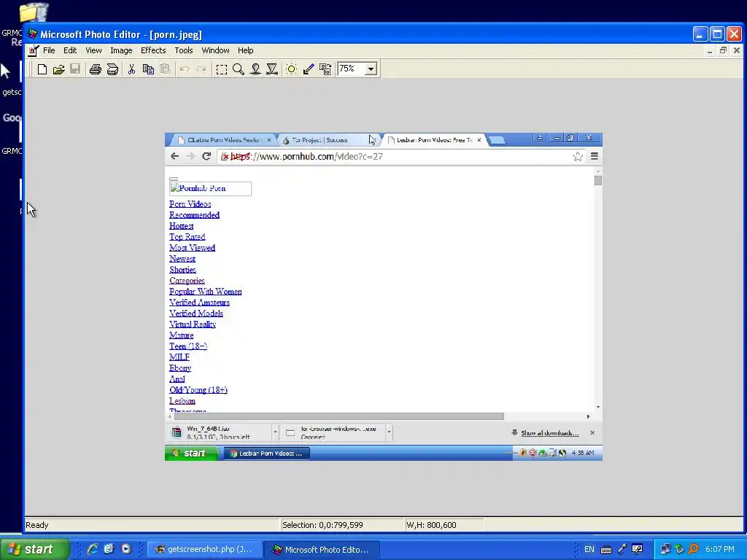Open the Edit menu
The width and height of the screenshot is (747, 560).
(70, 50)
